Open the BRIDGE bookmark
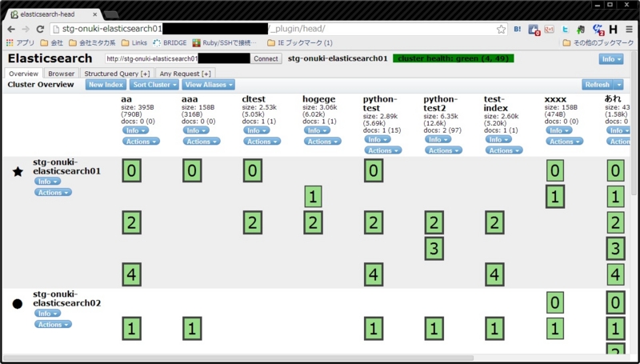Image resolution: width=640 pixels, height=364 pixels. pyautogui.click(x=170, y=42)
